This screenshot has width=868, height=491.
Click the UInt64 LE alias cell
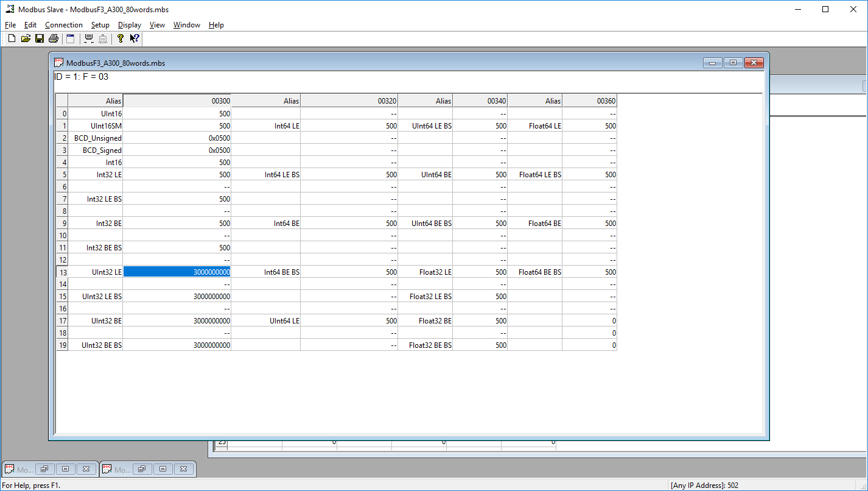pos(266,320)
